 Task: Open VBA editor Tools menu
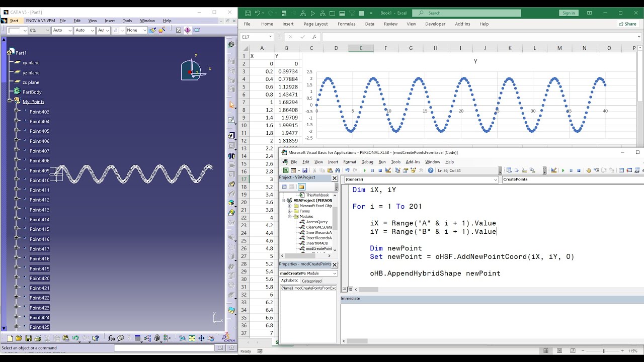click(395, 162)
